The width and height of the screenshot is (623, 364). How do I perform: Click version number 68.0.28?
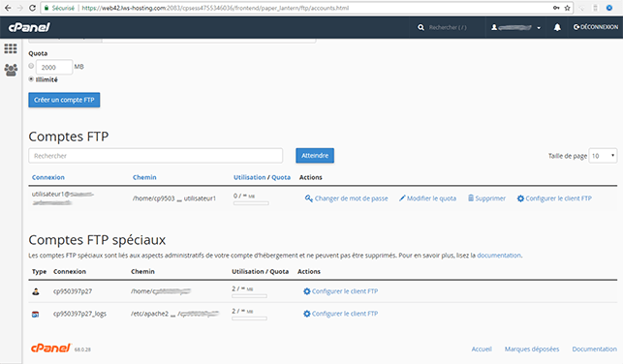point(82,349)
